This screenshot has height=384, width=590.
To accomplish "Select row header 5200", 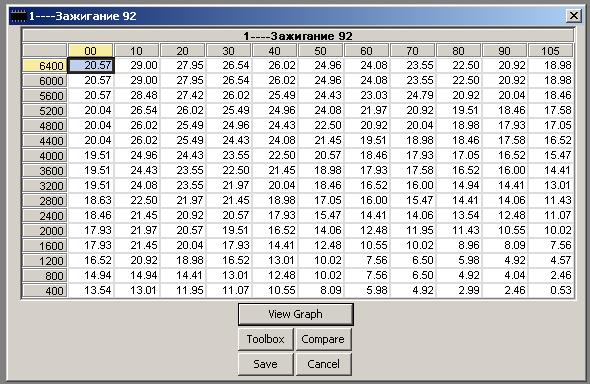I will [45, 111].
